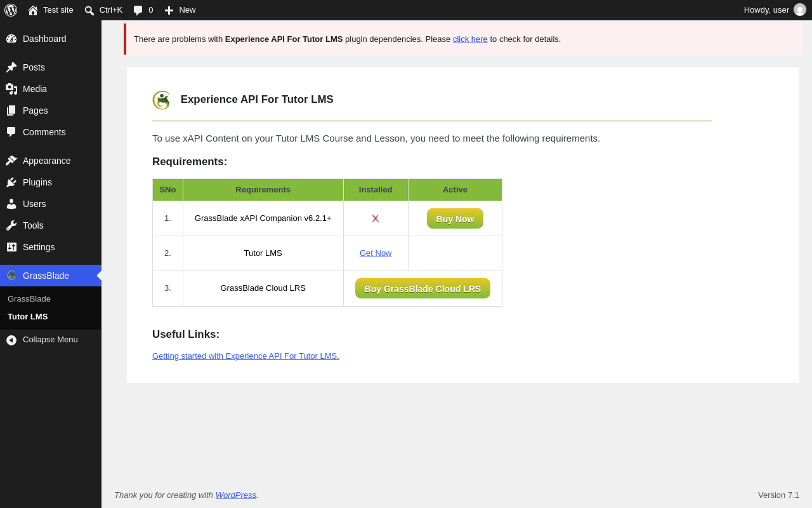Open the user avatar icon
Viewport: 812px width, 508px height.
pyautogui.click(x=800, y=10)
